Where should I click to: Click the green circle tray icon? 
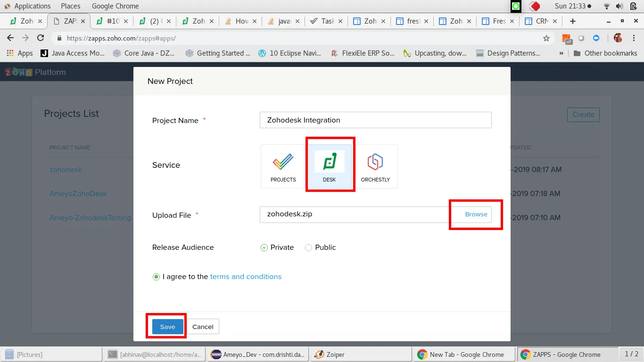click(516, 6)
